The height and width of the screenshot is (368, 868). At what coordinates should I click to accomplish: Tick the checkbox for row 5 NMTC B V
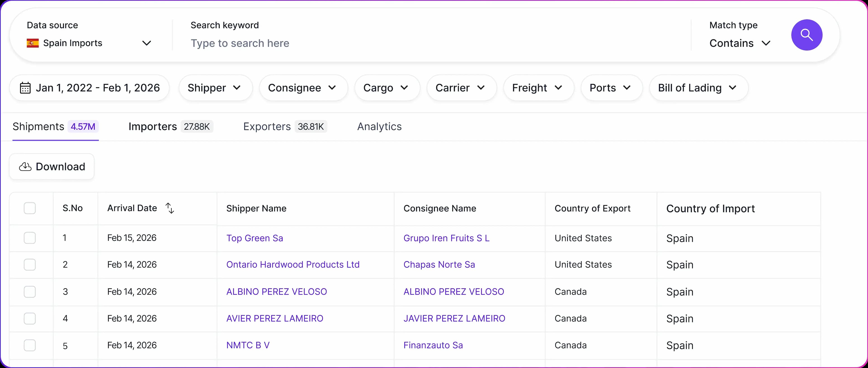coord(30,345)
